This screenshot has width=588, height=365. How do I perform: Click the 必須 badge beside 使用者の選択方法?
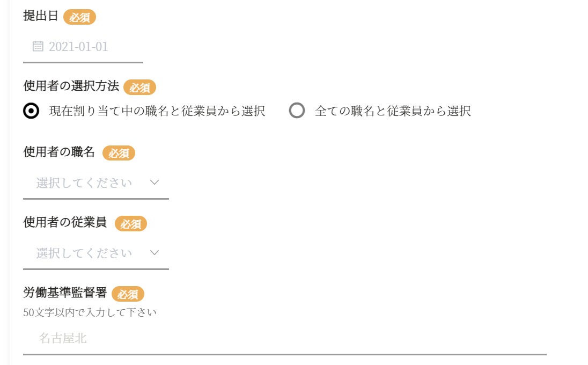point(139,87)
